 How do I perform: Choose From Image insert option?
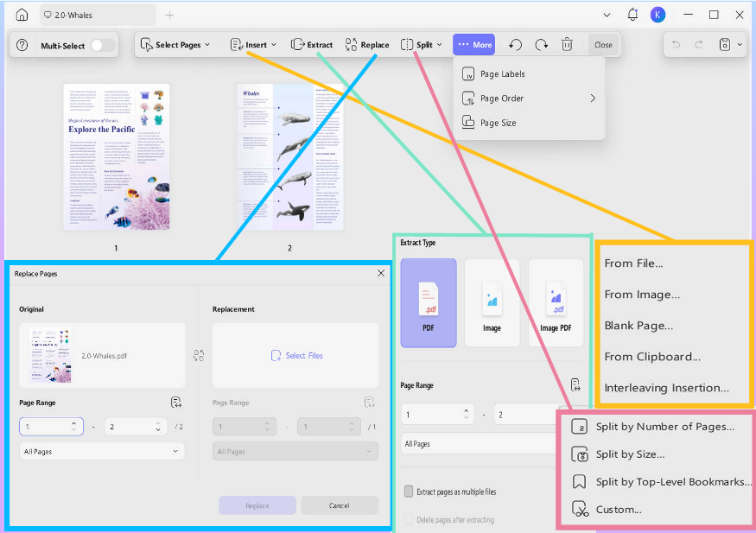coord(642,295)
